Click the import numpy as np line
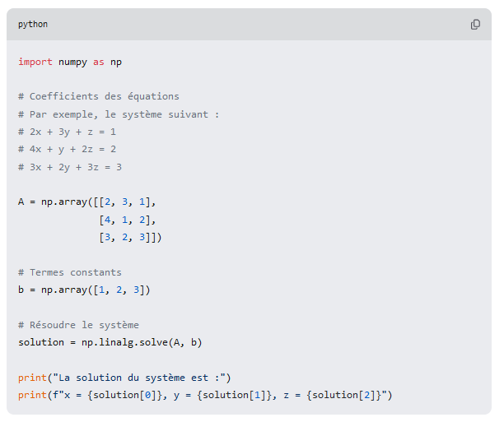 (70, 62)
